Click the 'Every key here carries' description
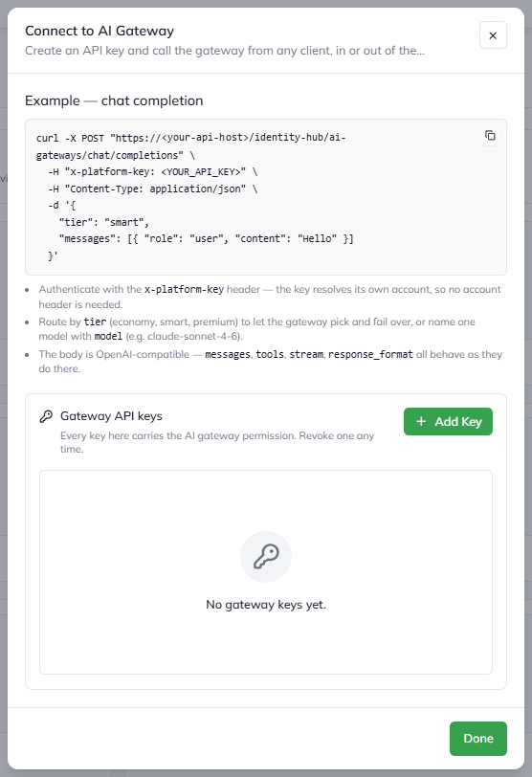Screen dimensions: 532x777 tap(217, 442)
